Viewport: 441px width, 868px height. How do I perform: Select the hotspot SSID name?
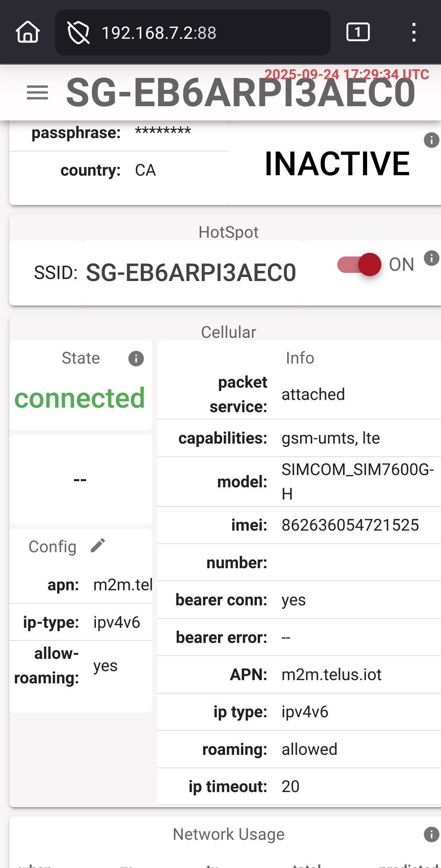click(191, 273)
